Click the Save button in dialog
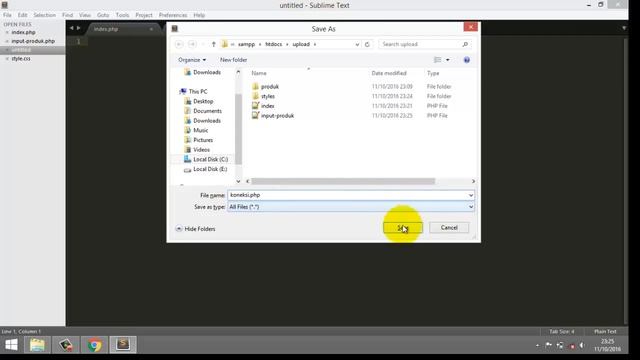This screenshot has height=360, width=640. [402, 228]
